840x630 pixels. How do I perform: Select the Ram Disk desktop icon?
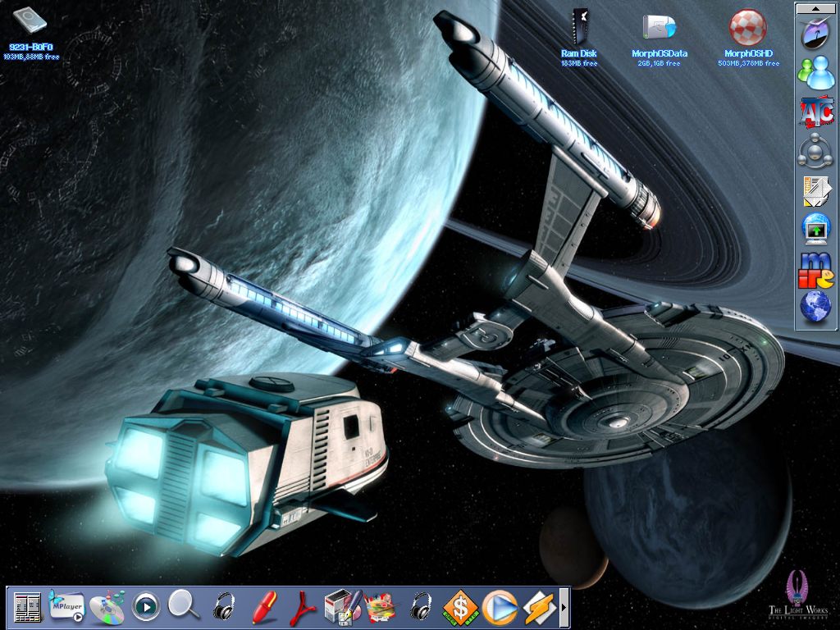(578, 27)
